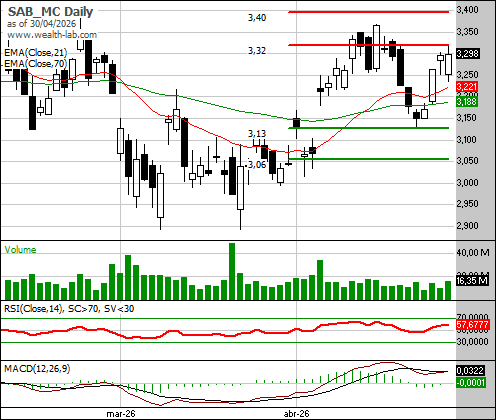
Task: Click the red EMA value tag 3,221
Action: point(467,87)
